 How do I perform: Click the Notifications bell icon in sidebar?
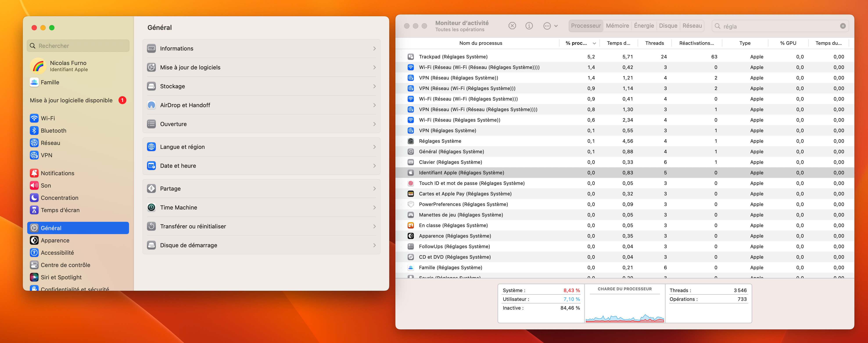pos(34,173)
